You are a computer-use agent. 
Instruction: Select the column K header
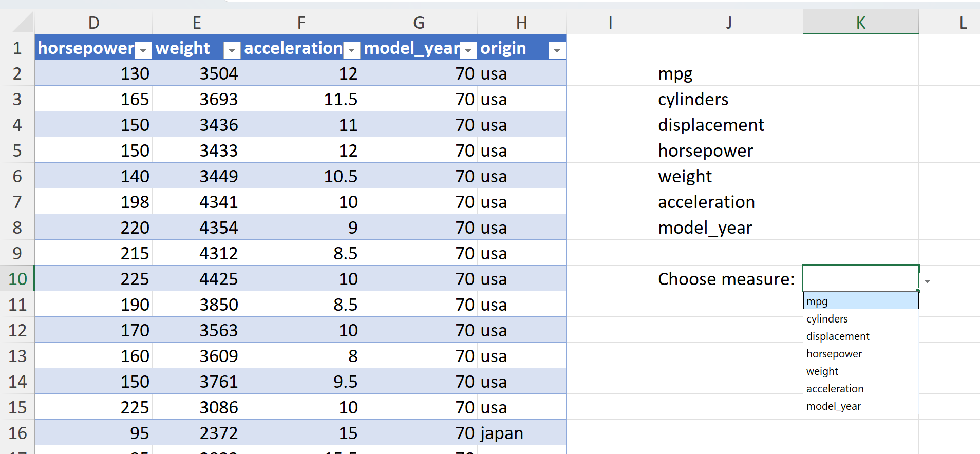tap(861, 23)
